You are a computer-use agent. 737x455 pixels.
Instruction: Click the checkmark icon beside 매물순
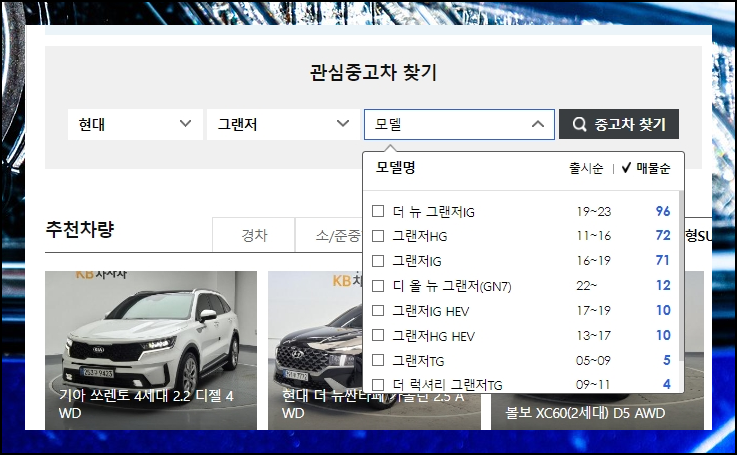pyautogui.click(x=626, y=168)
